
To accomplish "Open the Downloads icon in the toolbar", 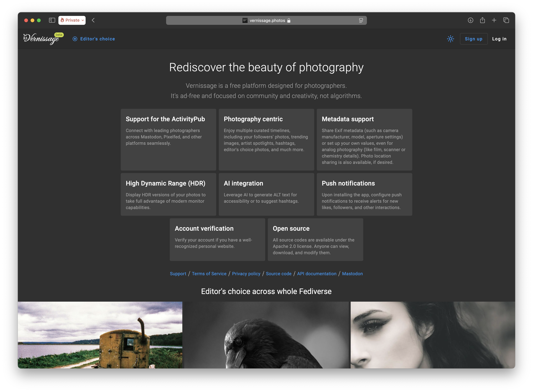I will [x=470, y=20].
